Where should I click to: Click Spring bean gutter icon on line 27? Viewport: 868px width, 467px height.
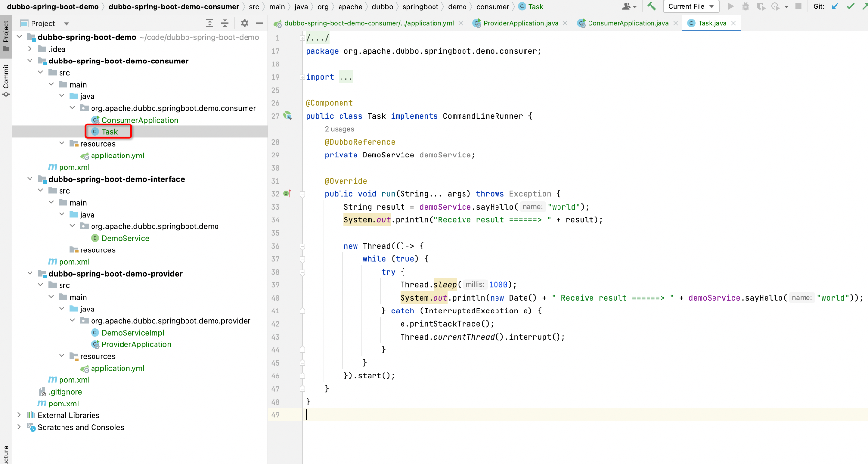pyautogui.click(x=288, y=116)
